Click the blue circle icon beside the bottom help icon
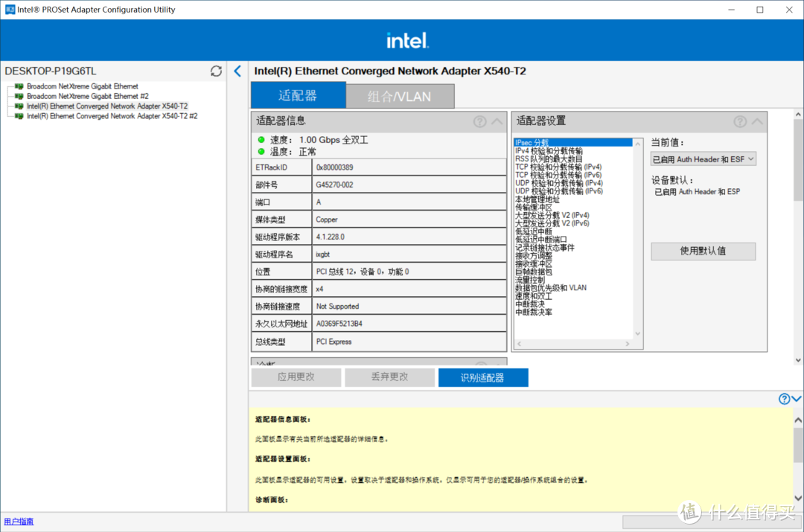 point(796,399)
